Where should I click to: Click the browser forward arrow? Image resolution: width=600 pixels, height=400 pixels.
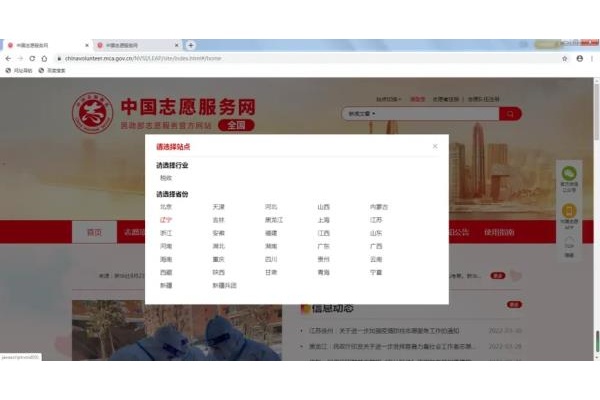(20, 59)
